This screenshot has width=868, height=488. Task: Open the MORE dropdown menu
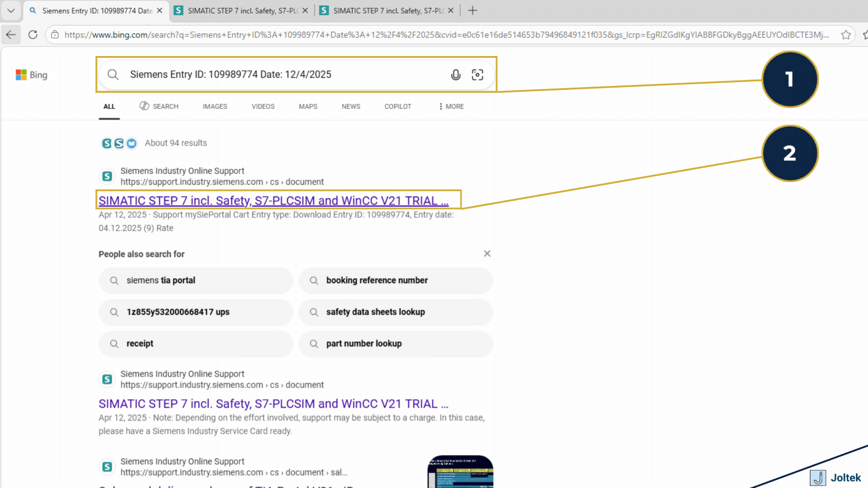click(x=450, y=106)
